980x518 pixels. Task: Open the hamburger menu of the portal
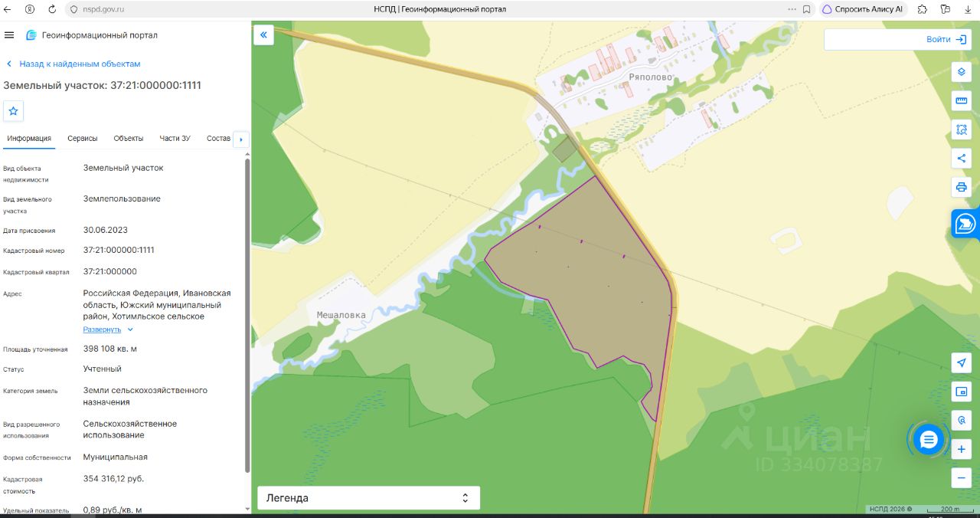[x=9, y=35]
